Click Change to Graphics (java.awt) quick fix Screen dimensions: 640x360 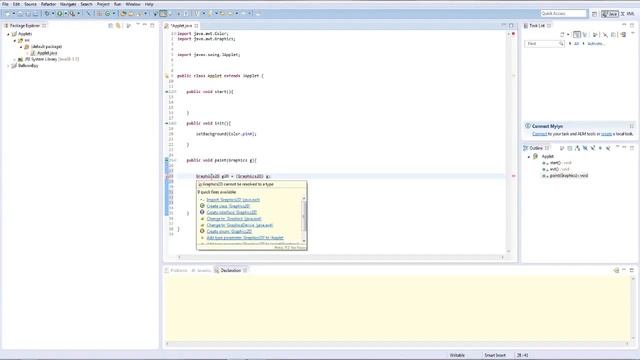click(233, 219)
